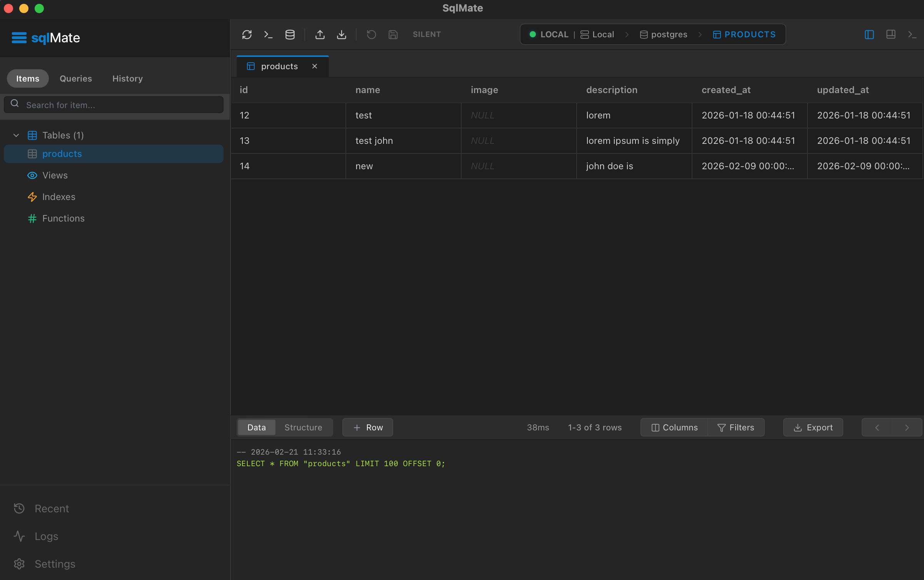This screenshot has height=580, width=924.
Task: Click the download import arrow icon
Action: point(341,35)
